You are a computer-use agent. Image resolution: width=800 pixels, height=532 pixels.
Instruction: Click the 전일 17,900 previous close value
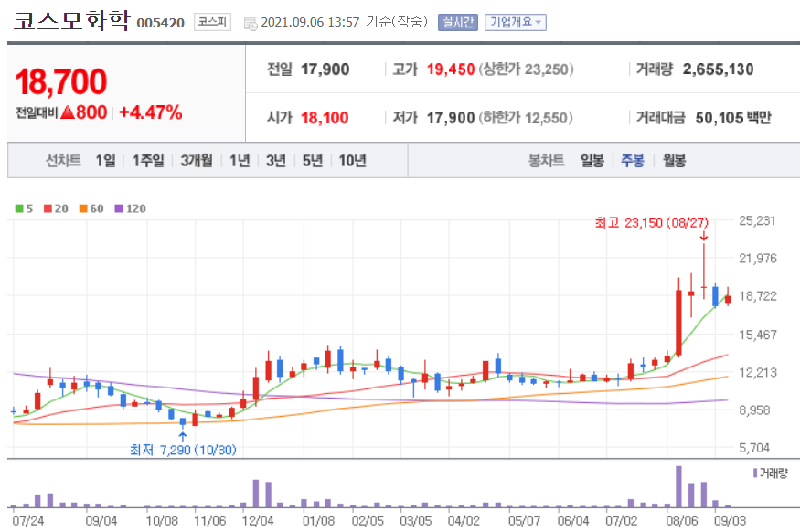click(325, 69)
